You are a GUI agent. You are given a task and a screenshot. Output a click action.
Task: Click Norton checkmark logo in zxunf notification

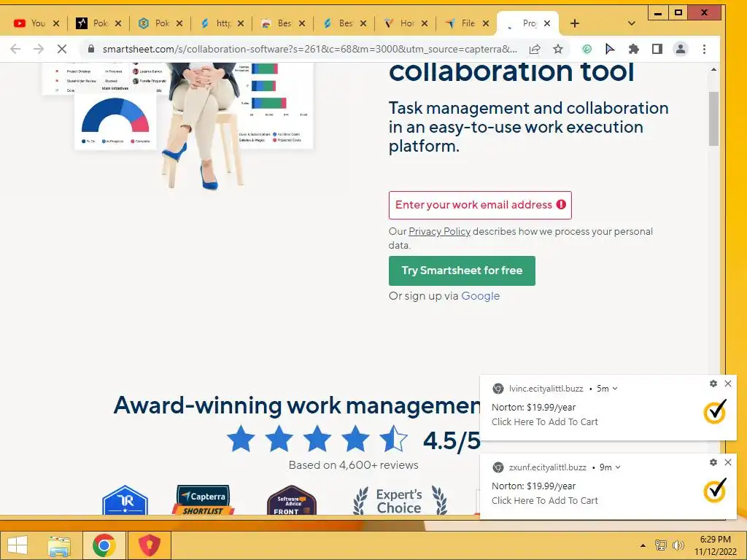[715, 491]
